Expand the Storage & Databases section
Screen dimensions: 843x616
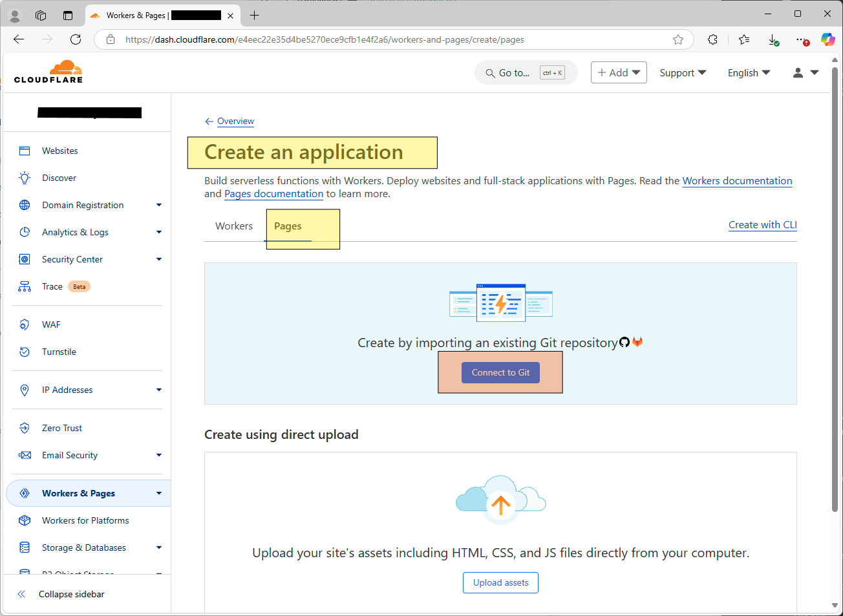click(83, 547)
